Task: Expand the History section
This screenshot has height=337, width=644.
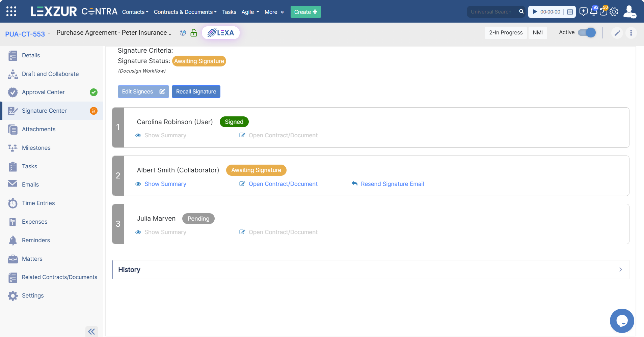Action: (620, 270)
